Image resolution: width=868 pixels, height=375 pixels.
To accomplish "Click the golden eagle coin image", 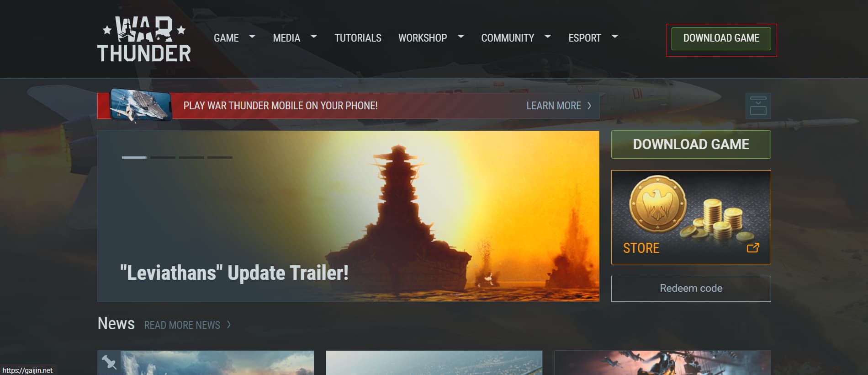I will (657, 204).
